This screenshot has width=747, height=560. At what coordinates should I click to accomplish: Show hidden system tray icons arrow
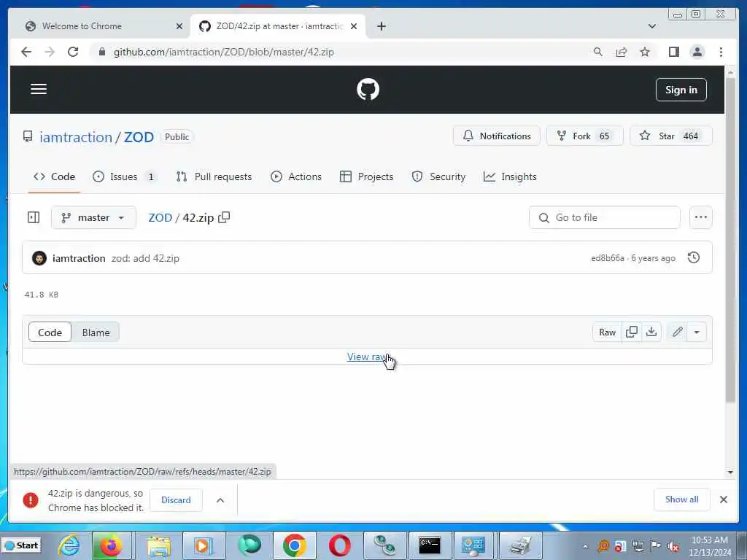coord(586,546)
